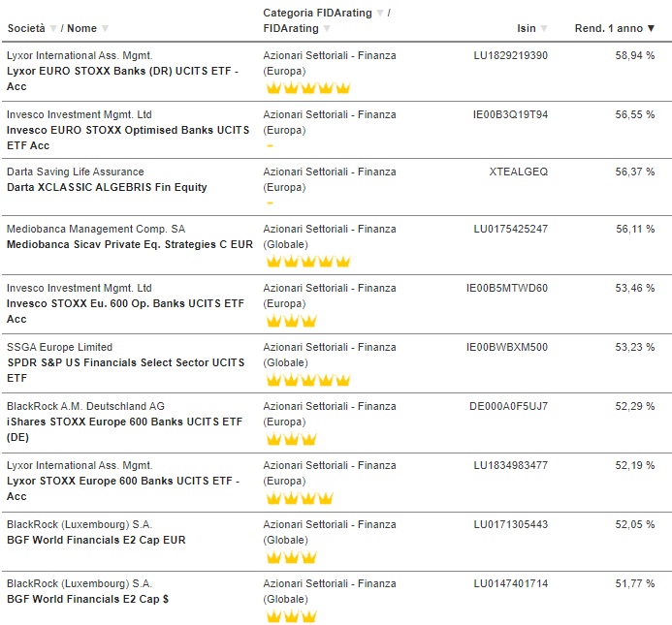Open Invesco EURO STOXX Optimised Banks UCITS ETF
The image size is (672, 625).
pyautogui.click(x=128, y=138)
